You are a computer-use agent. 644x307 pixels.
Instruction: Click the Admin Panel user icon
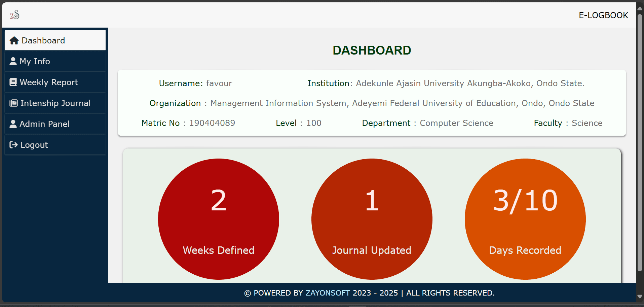coord(13,124)
